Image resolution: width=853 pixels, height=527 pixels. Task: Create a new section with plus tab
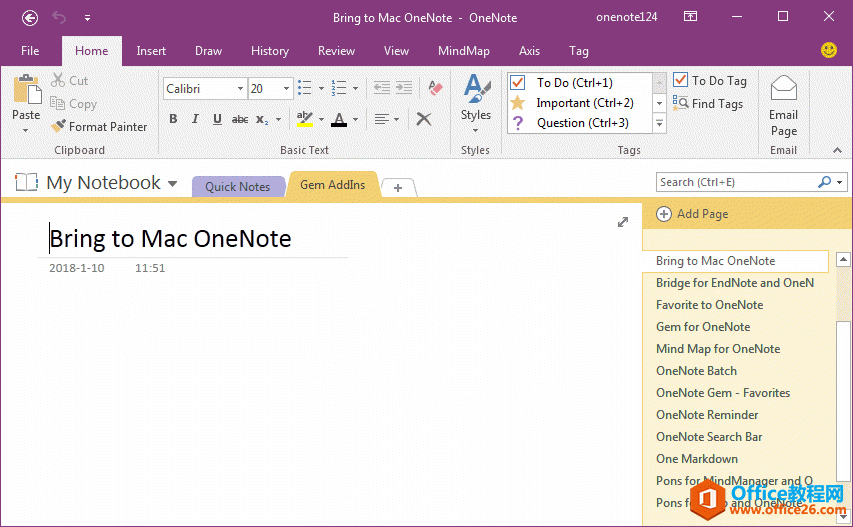(x=398, y=188)
